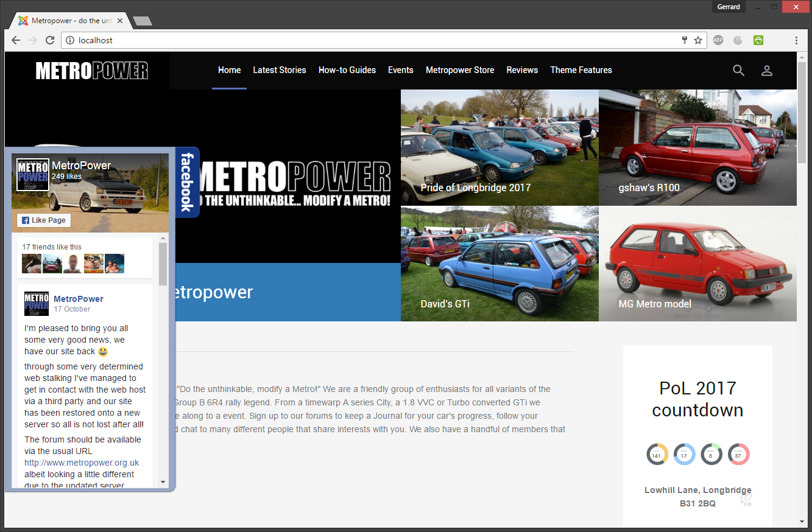Viewport: 812px width, 532px height.
Task: Click the Like Page button
Action: pos(44,220)
